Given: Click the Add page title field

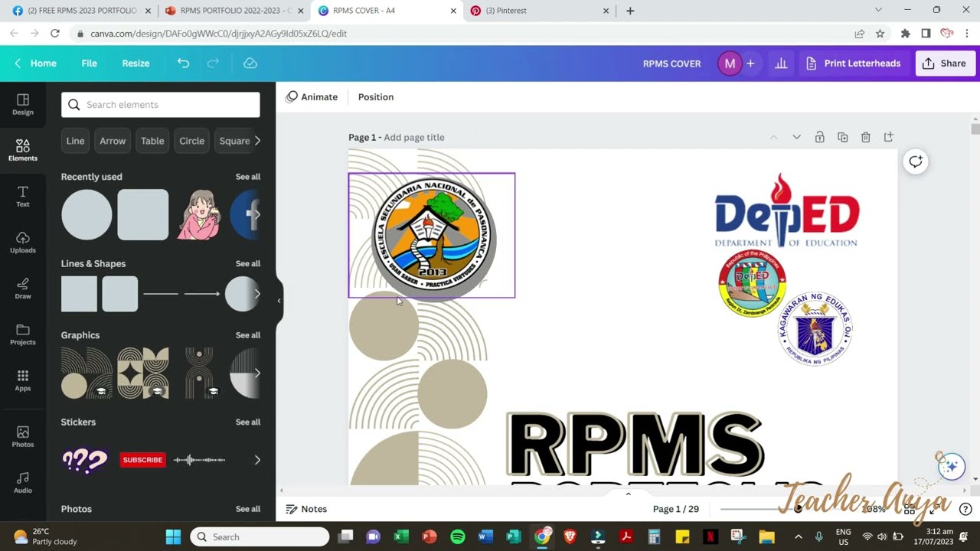Looking at the screenshot, I should coord(414,138).
